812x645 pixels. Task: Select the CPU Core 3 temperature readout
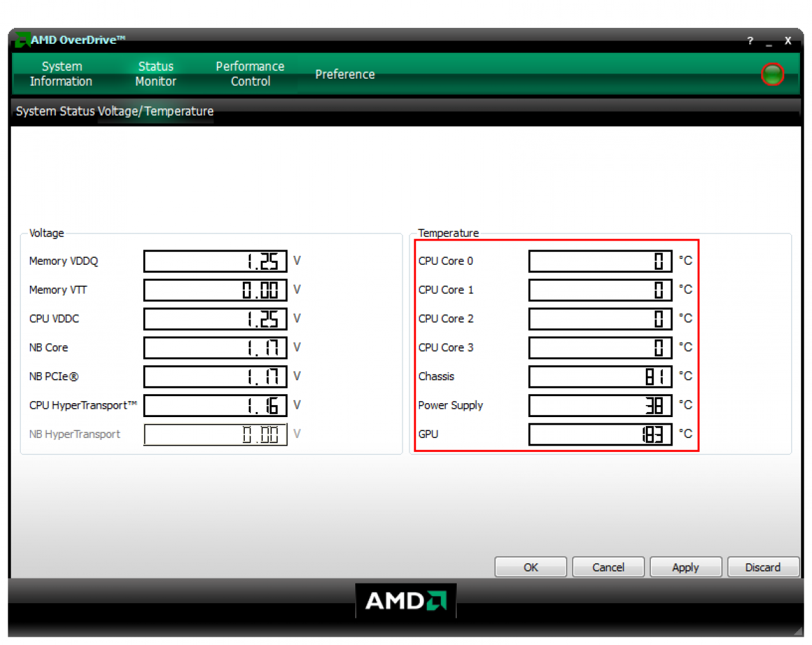pos(600,348)
